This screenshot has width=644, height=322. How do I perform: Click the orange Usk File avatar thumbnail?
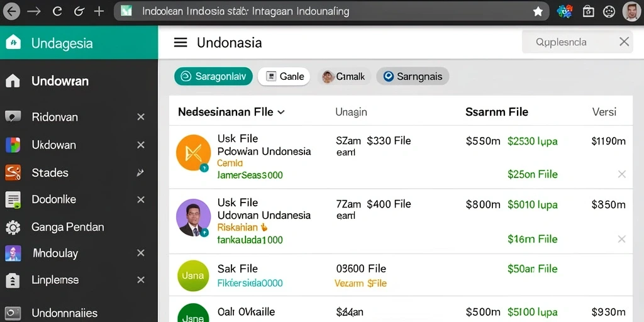(194, 152)
